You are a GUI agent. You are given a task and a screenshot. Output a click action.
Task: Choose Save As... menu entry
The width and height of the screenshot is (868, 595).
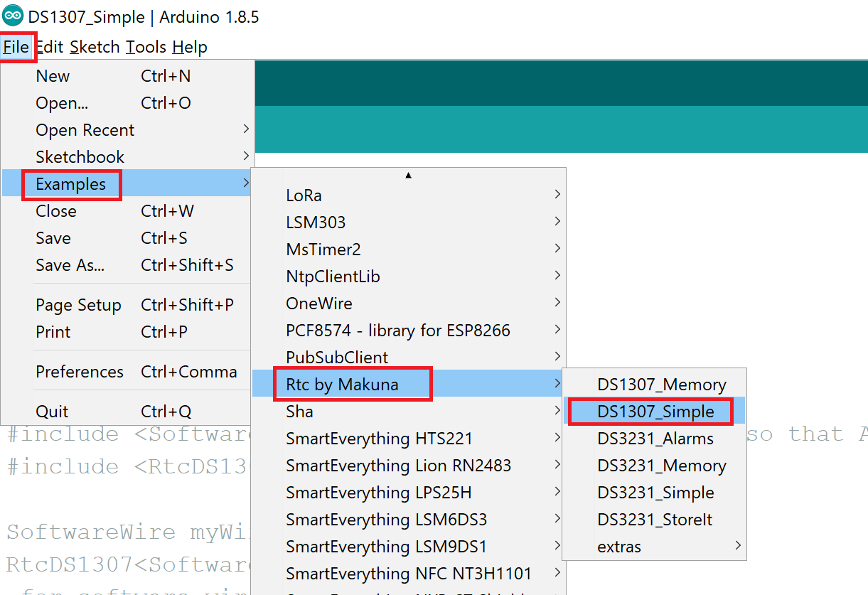tap(127, 265)
